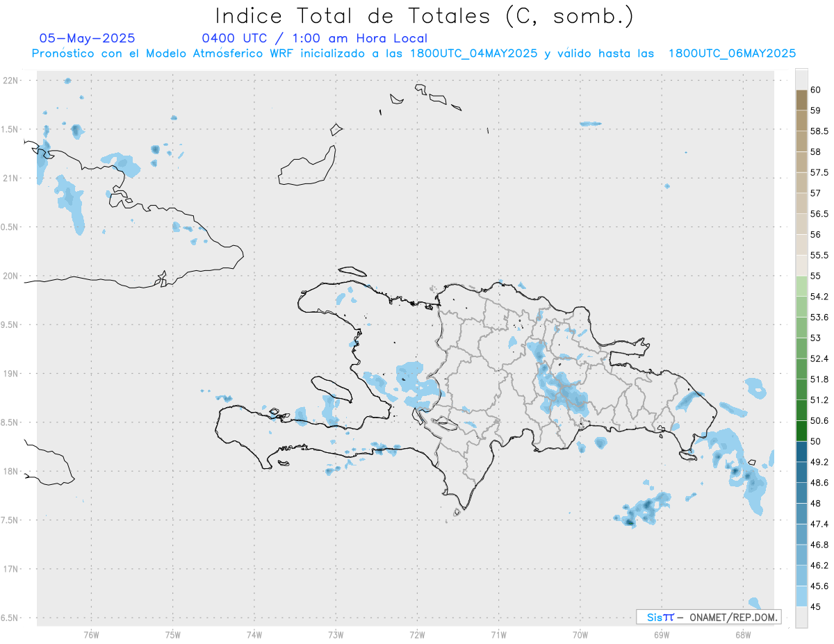Click the colorbar label "45.6"
This screenshot has height=644, width=834.
[x=819, y=586]
